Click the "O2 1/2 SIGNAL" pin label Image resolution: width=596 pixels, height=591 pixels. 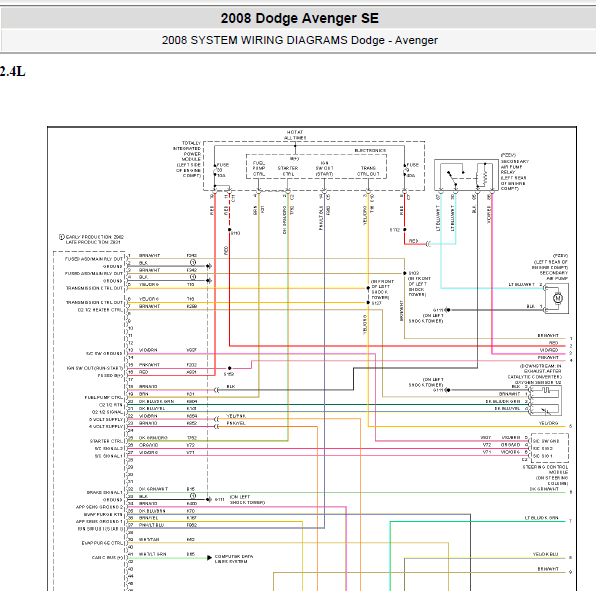(108, 412)
